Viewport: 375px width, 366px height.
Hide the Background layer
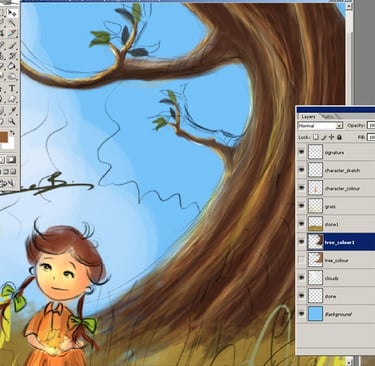coord(302,314)
